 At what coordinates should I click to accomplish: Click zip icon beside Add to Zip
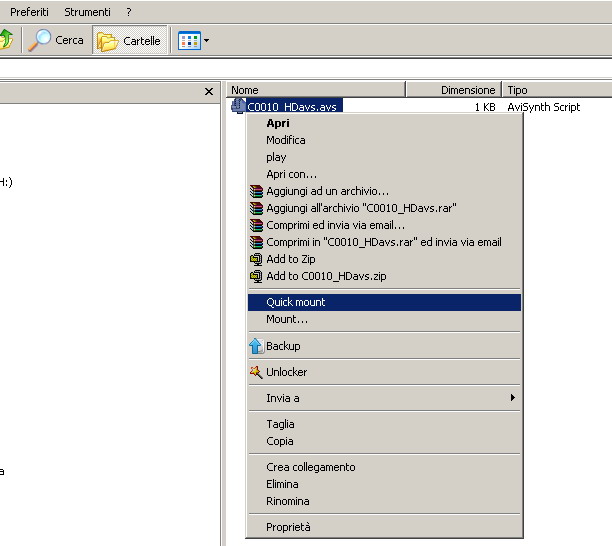pyautogui.click(x=256, y=259)
